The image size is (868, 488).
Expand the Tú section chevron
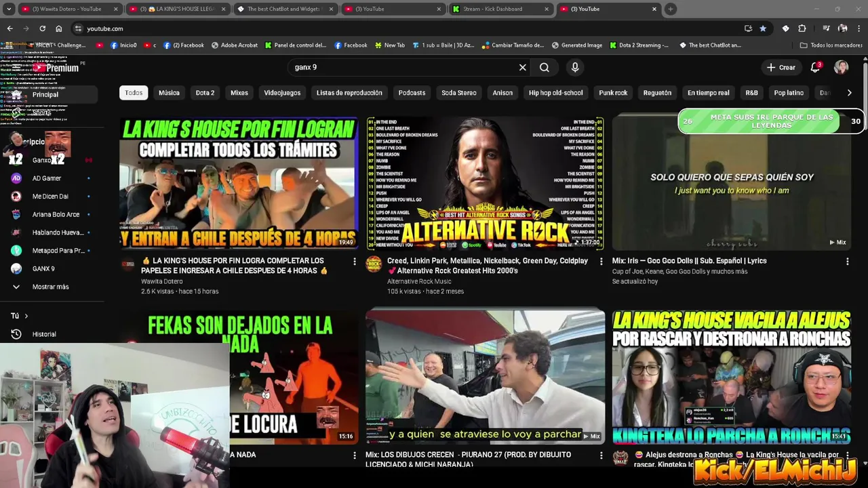tap(26, 316)
